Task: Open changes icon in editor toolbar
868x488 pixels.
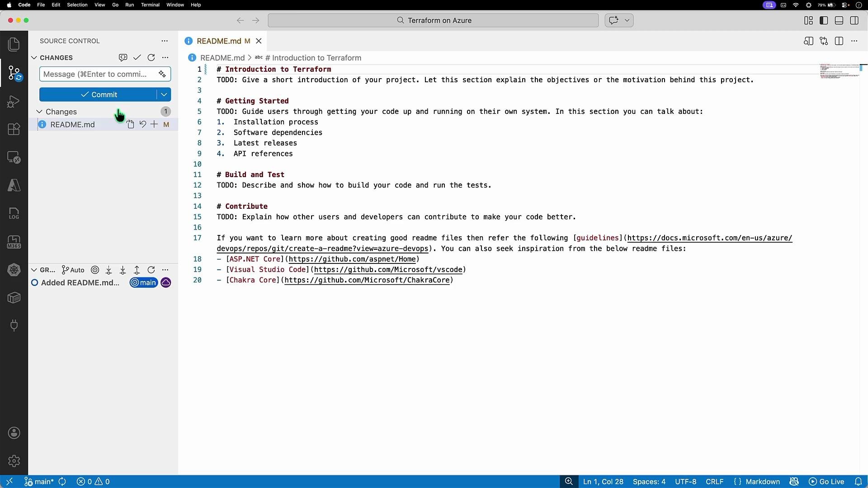Action: (x=824, y=41)
